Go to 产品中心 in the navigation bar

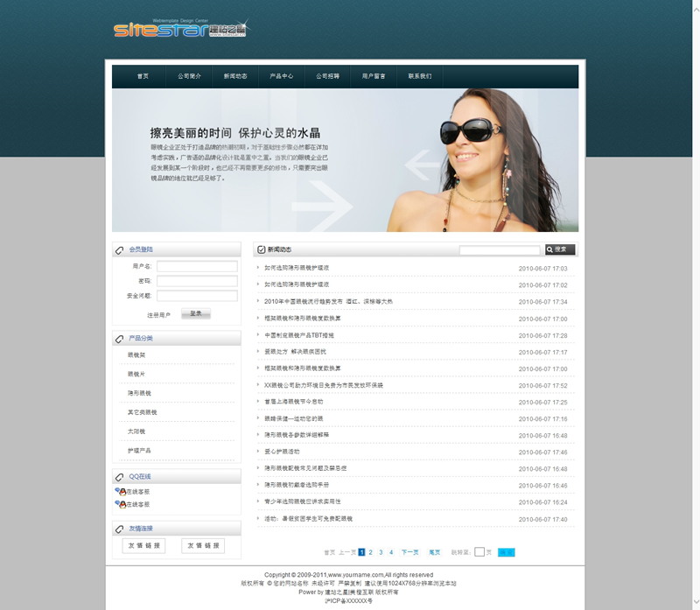(282, 76)
